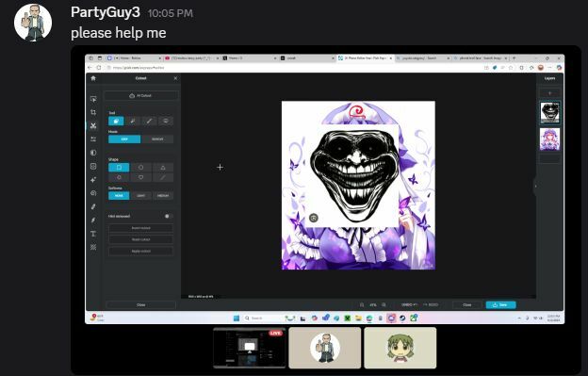Viewport: 588px width, 376px height.
Task: Click the browser back arrow
Action: [x=90, y=68]
